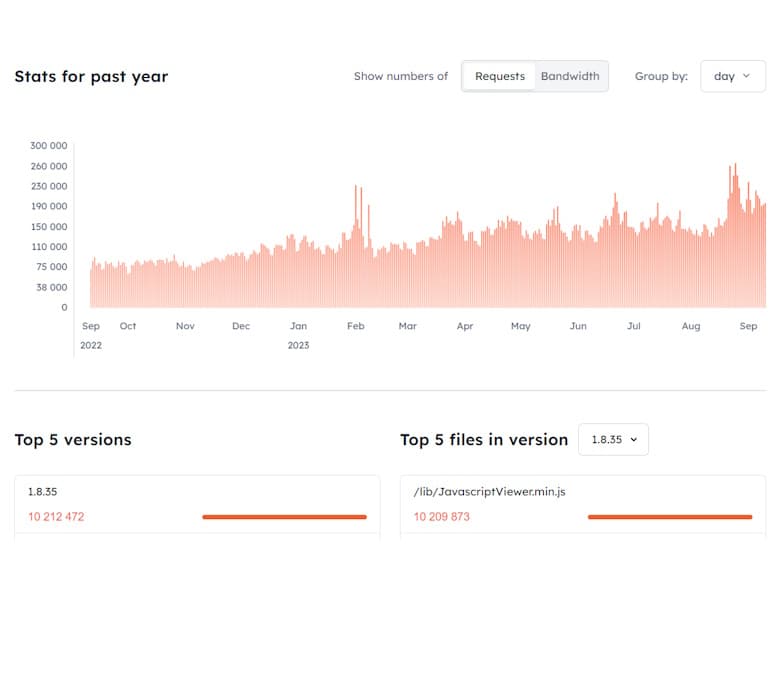Click the Stats for past year heading
780x680 pixels.
91,76
